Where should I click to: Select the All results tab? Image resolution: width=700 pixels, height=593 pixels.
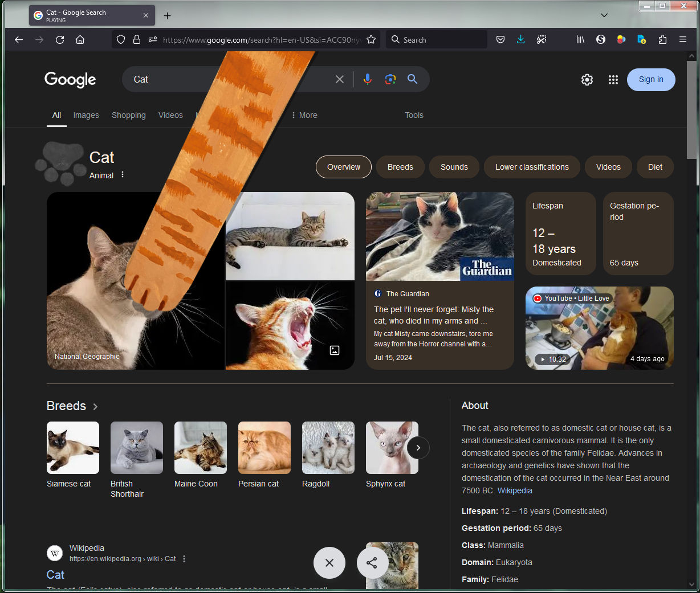coord(56,115)
